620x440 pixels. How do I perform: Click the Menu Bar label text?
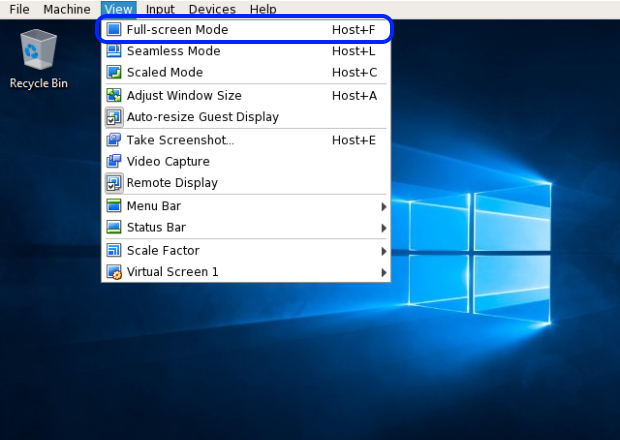154,206
